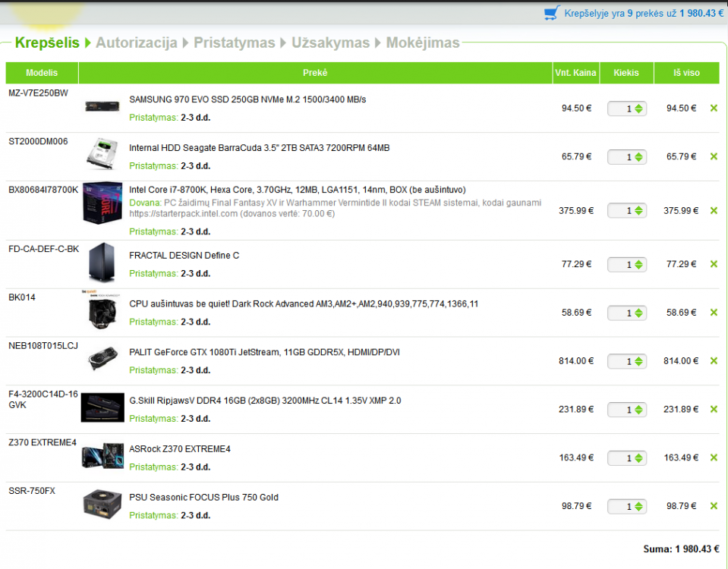
Task: Open cart summary link 'Krepšelyje yra 9 prekės'
Action: click(644, 14)
